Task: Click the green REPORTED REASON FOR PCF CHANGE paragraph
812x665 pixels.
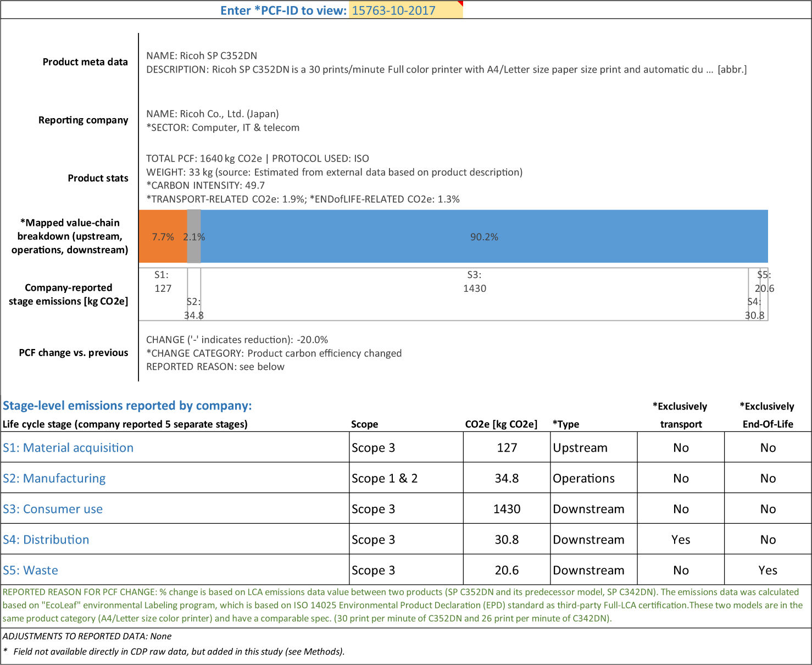Action: 403,605
